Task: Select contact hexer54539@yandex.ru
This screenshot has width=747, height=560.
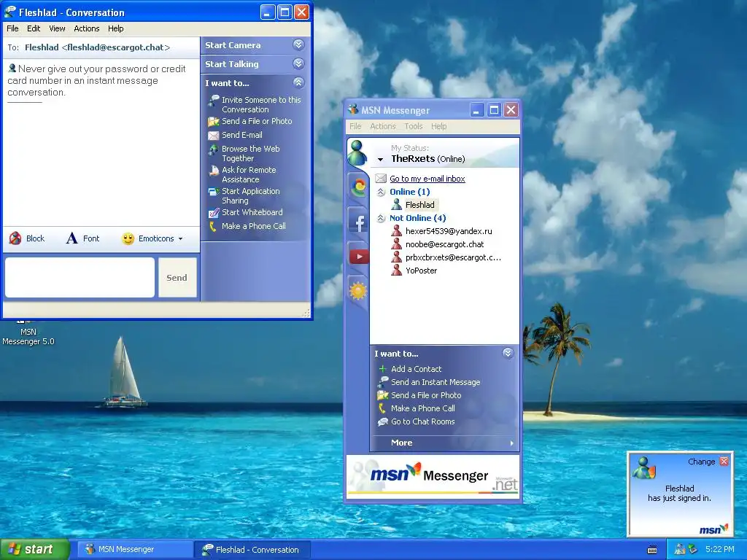Action: 449,231
